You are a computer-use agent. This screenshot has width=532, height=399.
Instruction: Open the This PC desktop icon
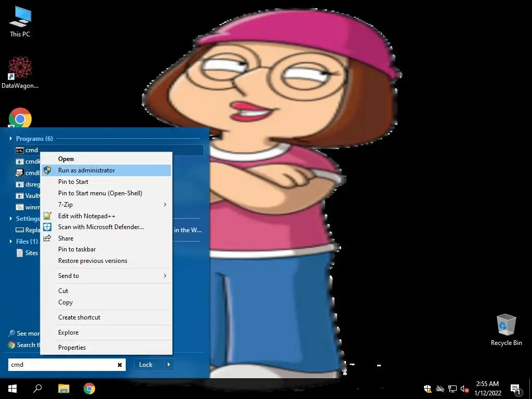pyautogui.click(x=20, y=21)
